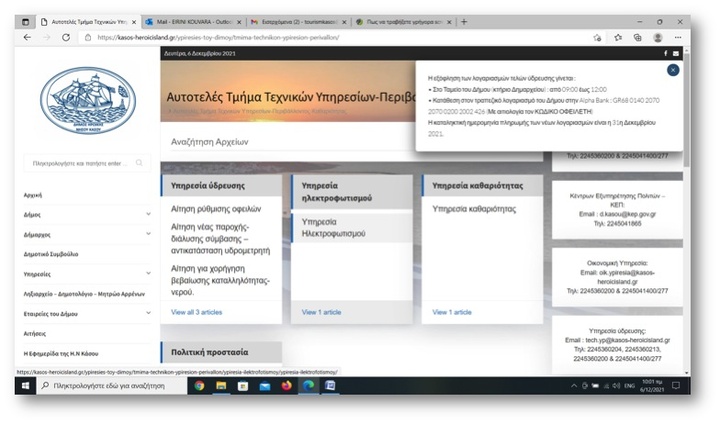720x424 pixels.
Task: Close the water bill payment notification popup
Action: coord(673,70)
